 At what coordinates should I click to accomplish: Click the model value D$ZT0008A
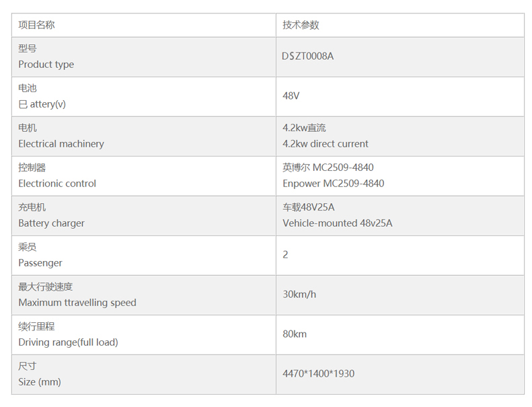[307, 57]
